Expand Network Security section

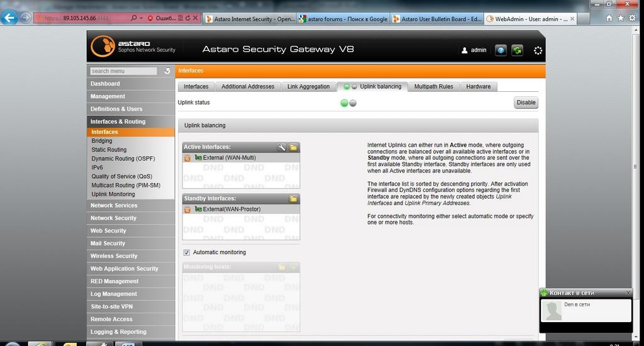pyautogui.click(x=131, y=218)
